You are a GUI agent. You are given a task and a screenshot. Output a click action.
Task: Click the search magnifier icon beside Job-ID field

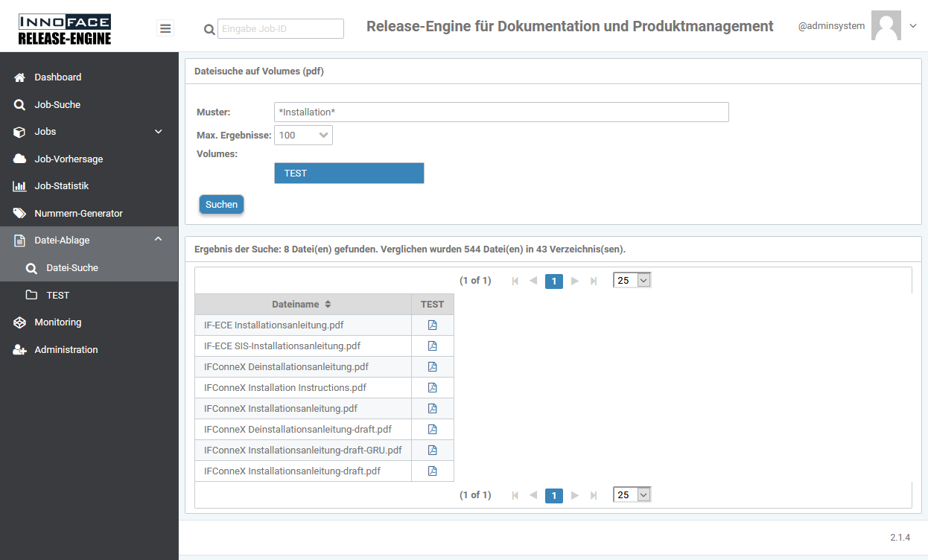pyautogui.click(x=209, y=30)
